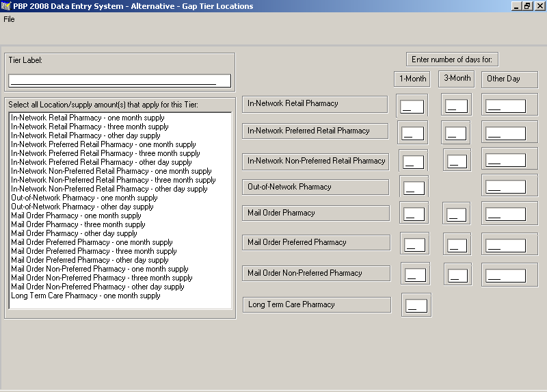Select Mail Order Pharmacy - three month supply

pos(78,224)
